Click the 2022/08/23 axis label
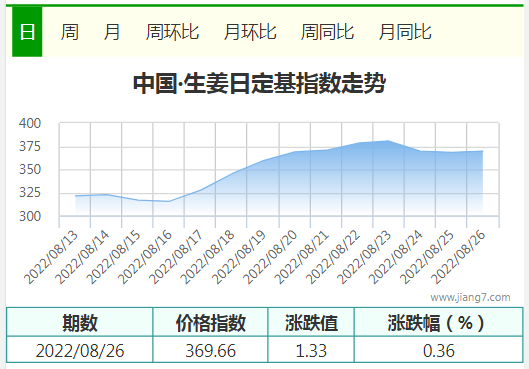This screenshot has height=369, width=529. [364, 257]
